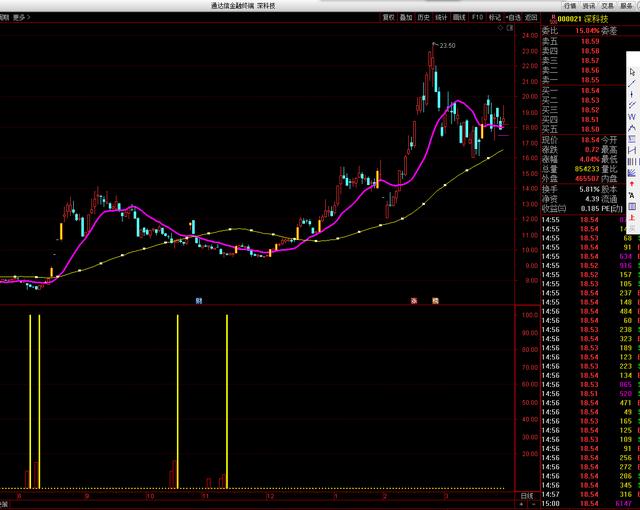
Task: Click the 委比 value 15.04%
Action: click(587, 31)
